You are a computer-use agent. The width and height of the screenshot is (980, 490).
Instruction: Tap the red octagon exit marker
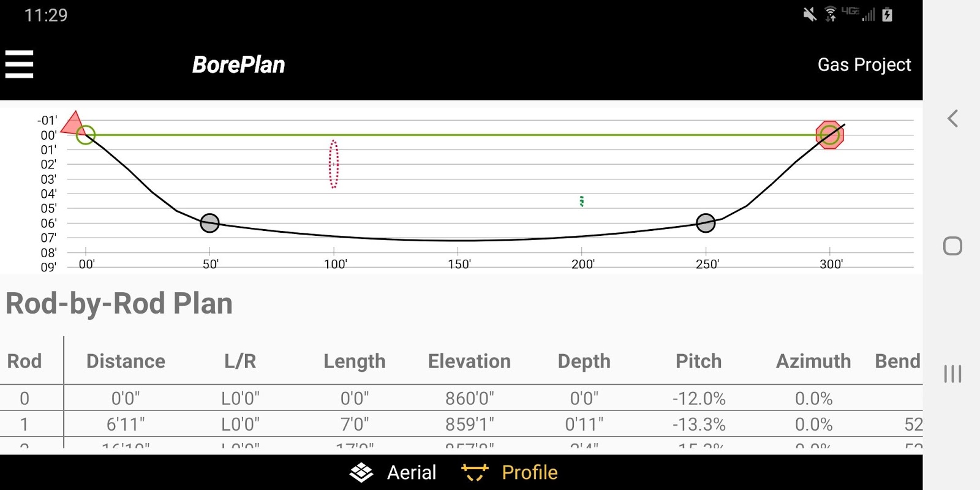click(830, 135)
